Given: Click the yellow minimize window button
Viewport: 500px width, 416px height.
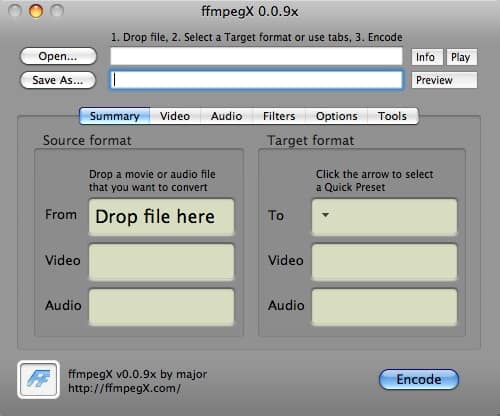Looking at the screenshot, I should [x=36, y=11].
